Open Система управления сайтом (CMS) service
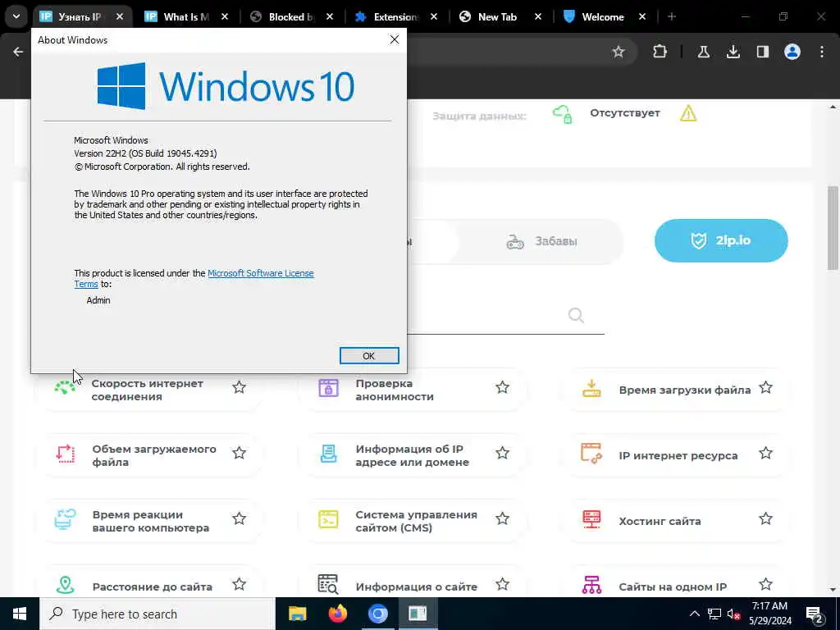840x630 pixels. coord(416,521)
